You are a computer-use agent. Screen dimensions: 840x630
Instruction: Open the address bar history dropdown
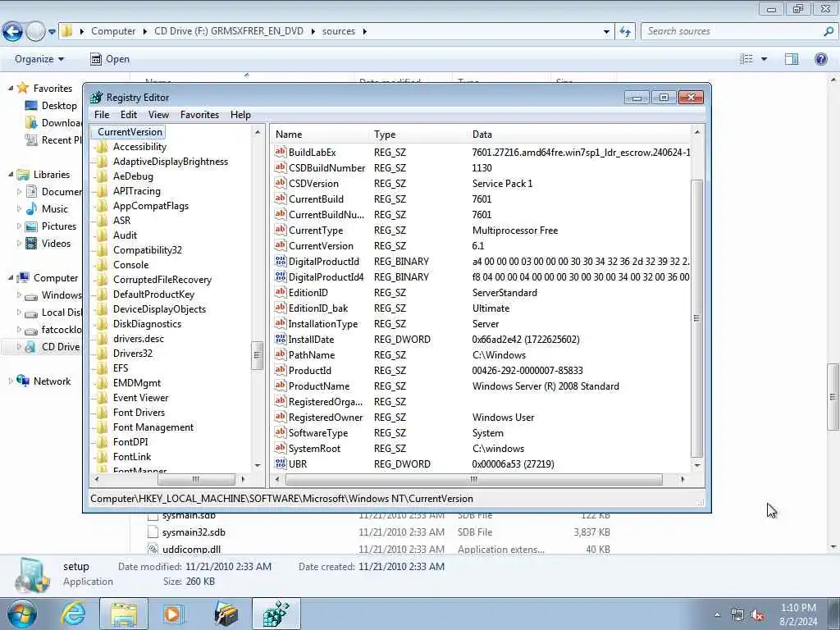click(606, 32)
